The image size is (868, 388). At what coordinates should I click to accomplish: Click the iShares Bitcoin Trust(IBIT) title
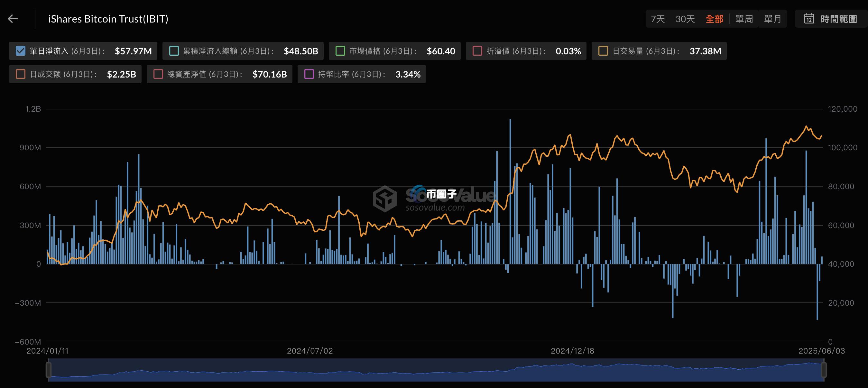click(108, 19)
